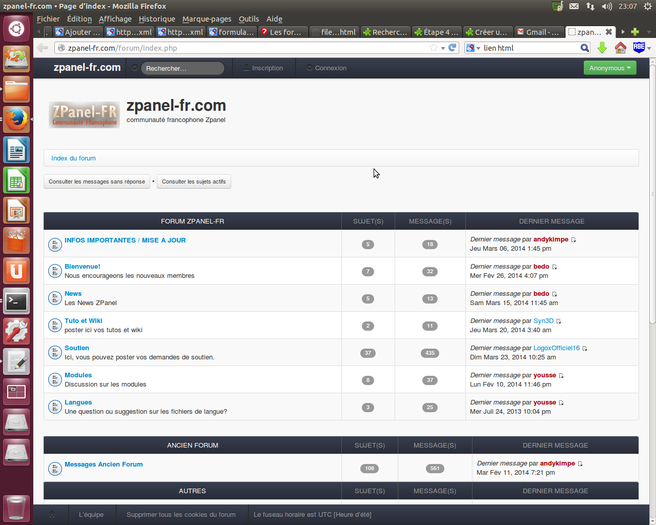Open Édition menu
The height and width of the screenshot is (525, 656).
[79, 19]
